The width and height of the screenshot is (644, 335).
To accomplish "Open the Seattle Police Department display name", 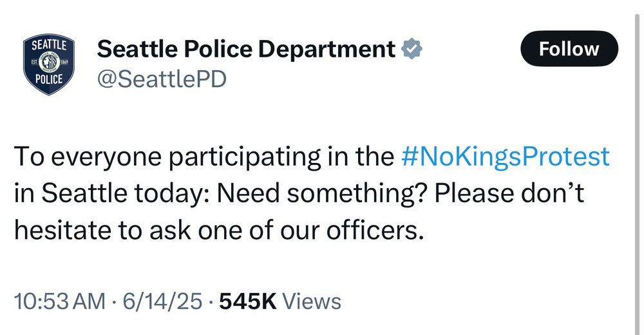I will point(246,49).
